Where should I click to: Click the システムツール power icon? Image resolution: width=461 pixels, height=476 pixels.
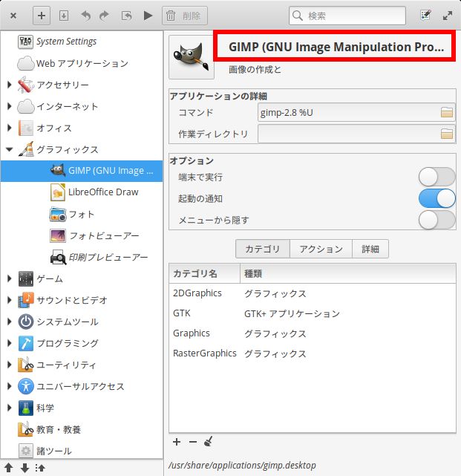[26, 322]
